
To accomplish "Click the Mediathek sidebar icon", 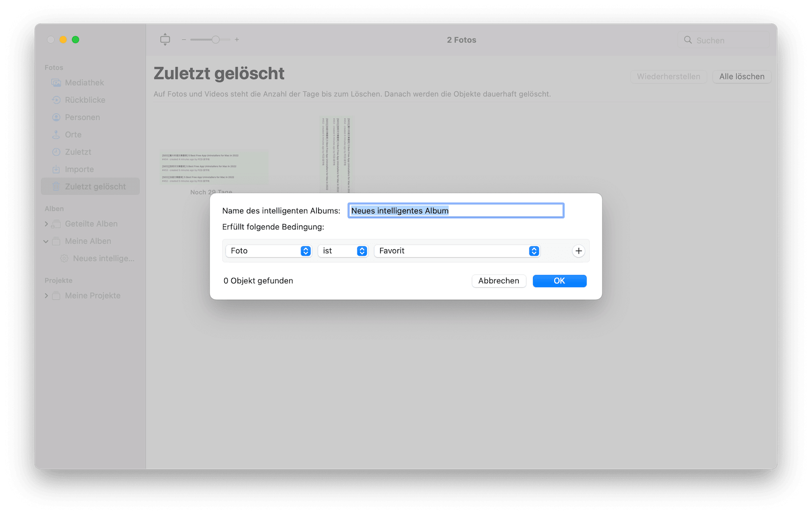I will click(56, 83).
